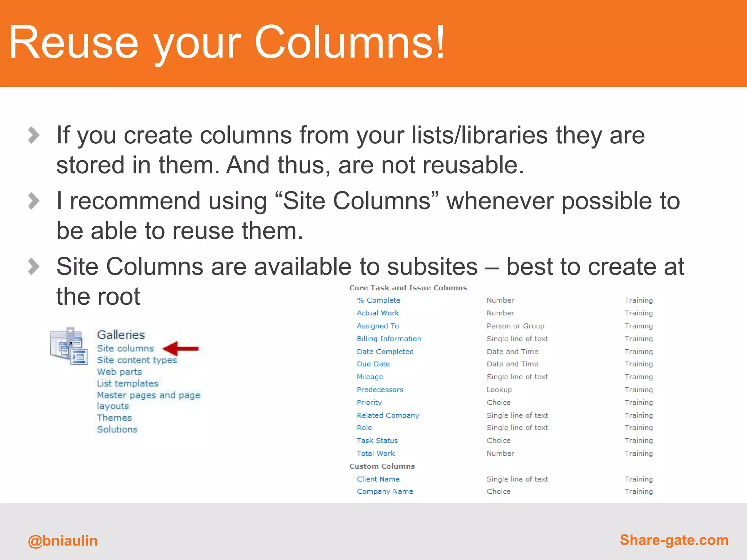
Task: Open the Themes gallery link
Action: (x=114, y=418)
